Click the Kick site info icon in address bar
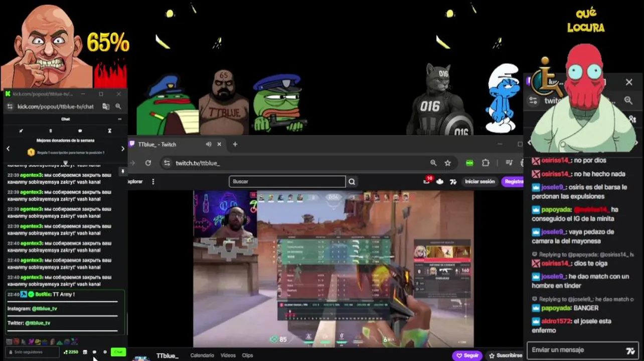The width and height of the screenshot is (644, 361). [x=10, y=106]
